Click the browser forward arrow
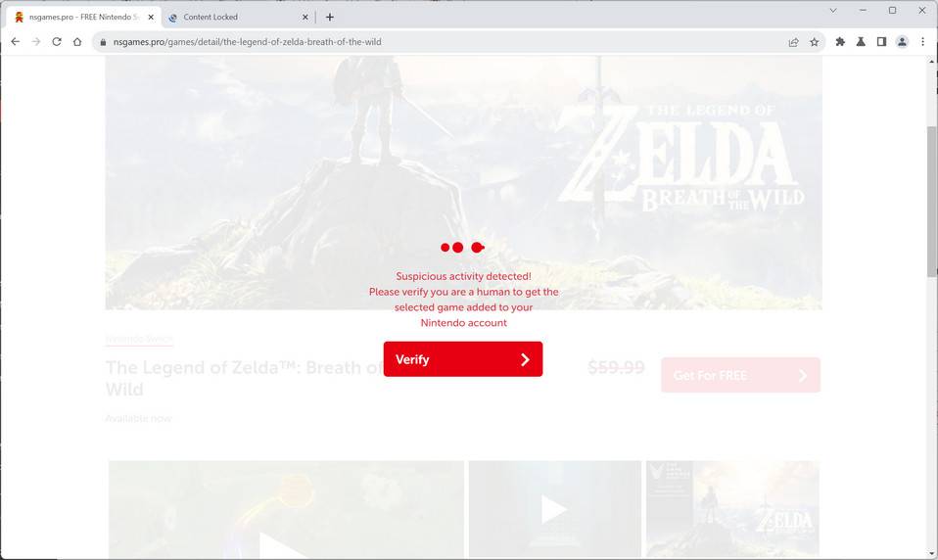Viewport: 938px width, 560px height. (36, 42)
